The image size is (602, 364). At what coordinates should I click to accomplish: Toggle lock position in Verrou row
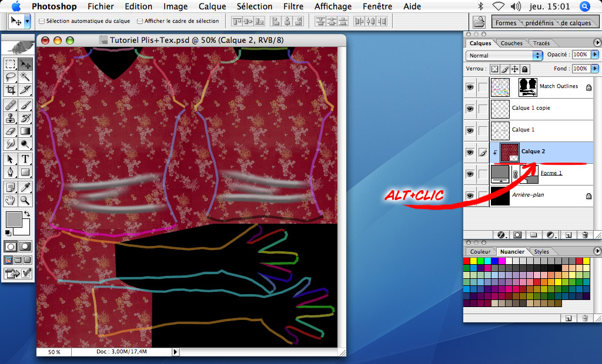515,69
